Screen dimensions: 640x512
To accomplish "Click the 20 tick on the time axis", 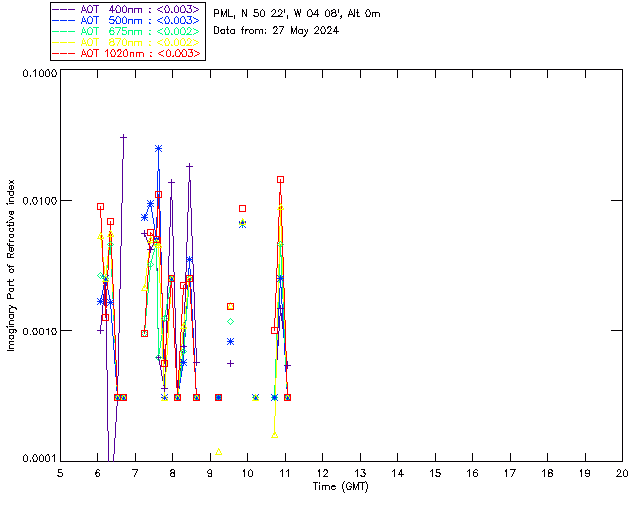I will click(x=622, y=472).
